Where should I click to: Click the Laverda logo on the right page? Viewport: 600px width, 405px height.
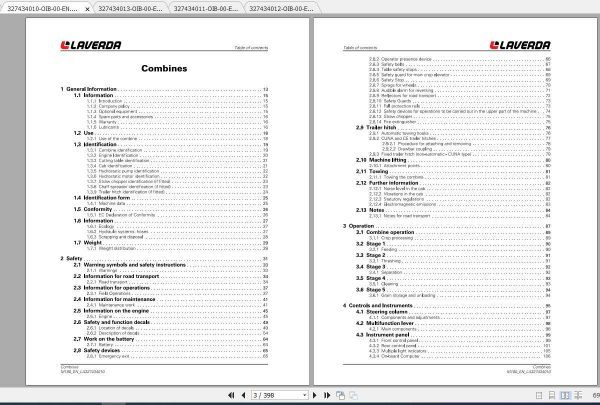[x=520, y=45]
